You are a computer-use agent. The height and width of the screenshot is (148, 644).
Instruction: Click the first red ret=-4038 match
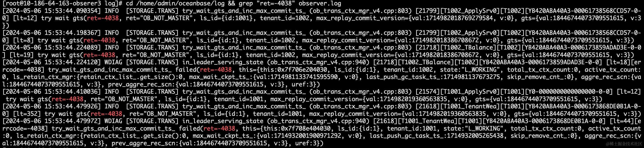(x=103, y=18)
